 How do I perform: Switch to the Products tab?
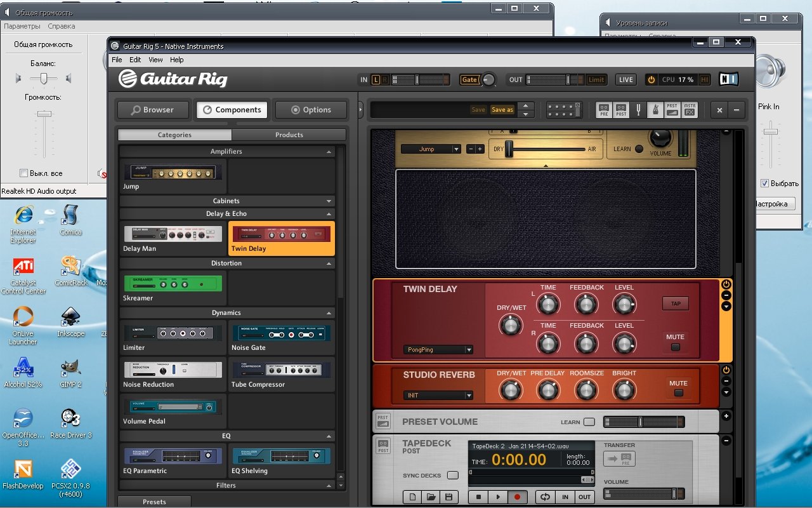pos(289,135)
